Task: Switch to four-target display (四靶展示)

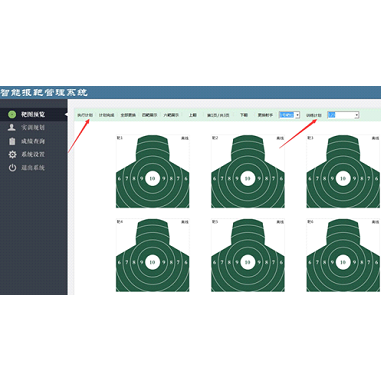Action: click(149, 115)
